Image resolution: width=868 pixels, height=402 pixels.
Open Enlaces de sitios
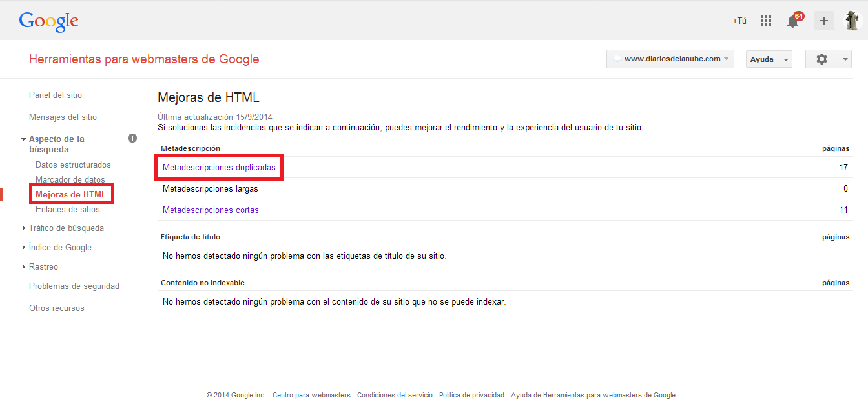pos(68,209)
